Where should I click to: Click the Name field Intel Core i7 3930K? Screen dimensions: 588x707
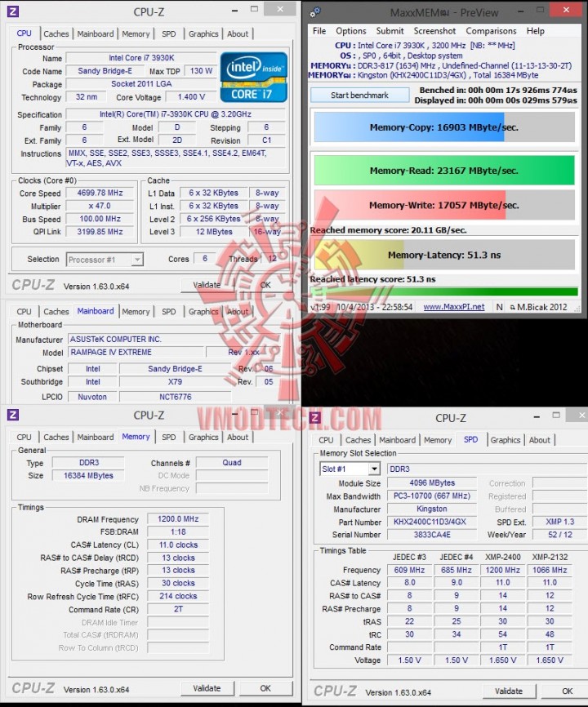pos(141,58)
